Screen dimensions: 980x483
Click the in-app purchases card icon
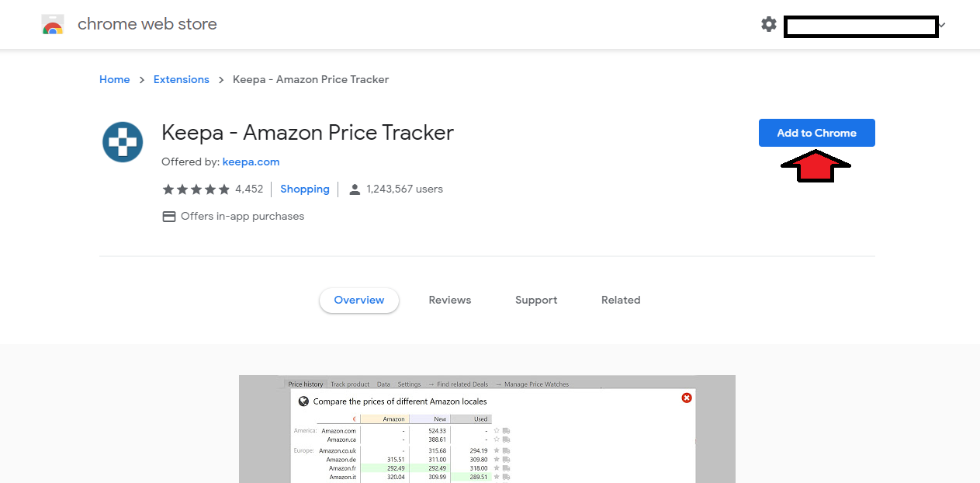click(x=168, y=217)
